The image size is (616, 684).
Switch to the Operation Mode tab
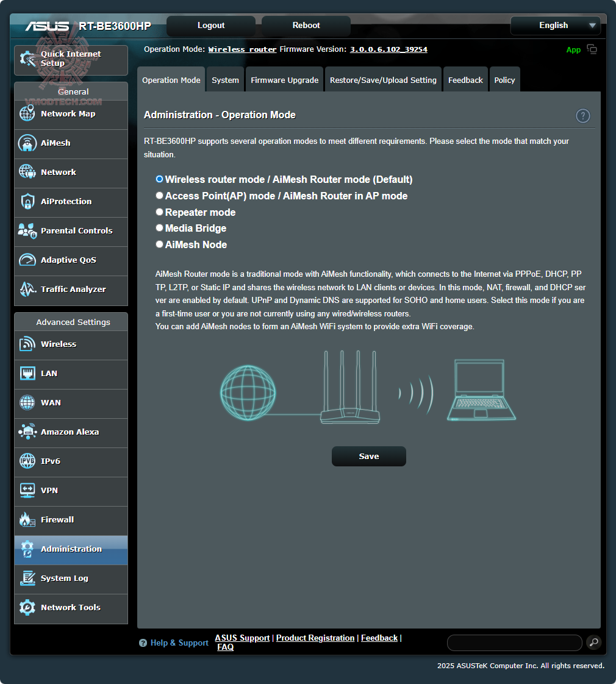(x=171, y=80)
